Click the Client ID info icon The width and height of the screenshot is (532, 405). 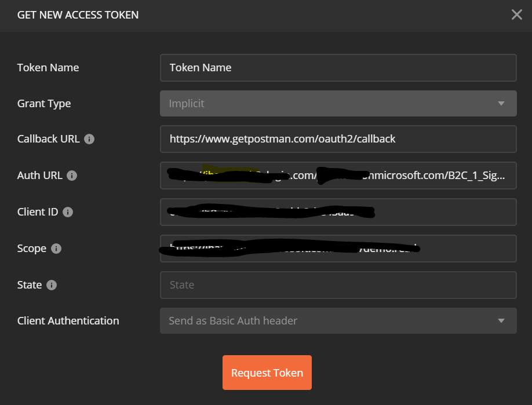coord(66,212)
